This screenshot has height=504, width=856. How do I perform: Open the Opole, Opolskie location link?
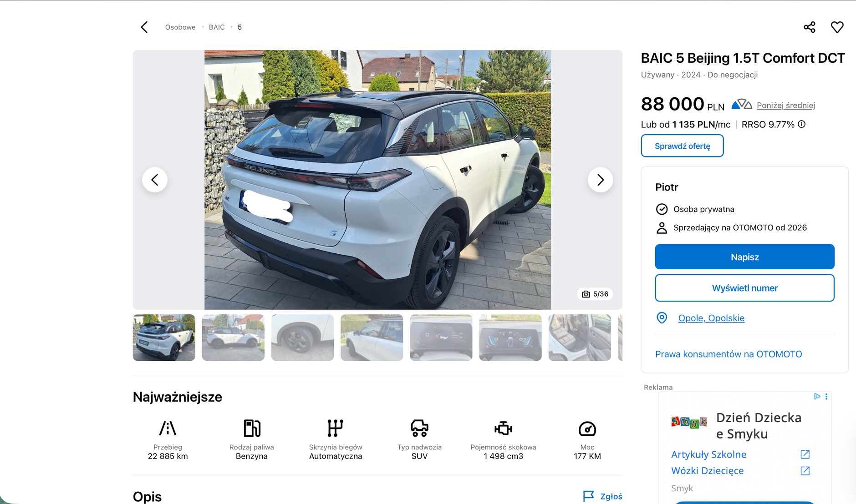tap(711, 318)
